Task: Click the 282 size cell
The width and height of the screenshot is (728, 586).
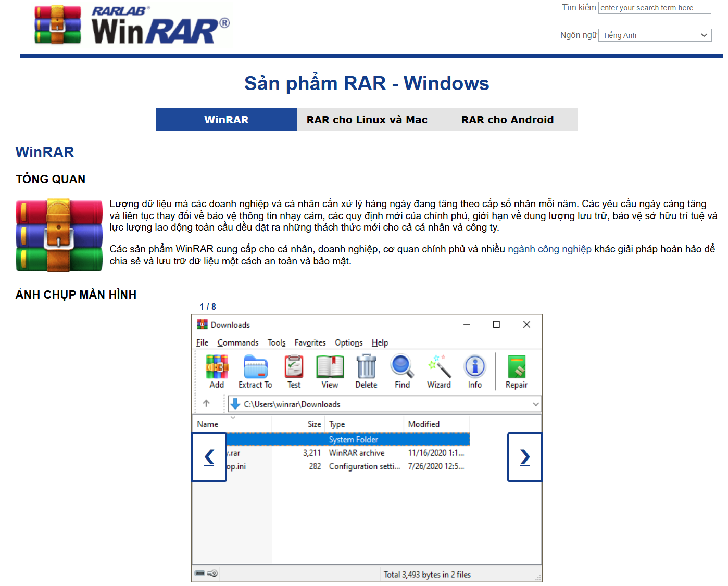Action: (315, 466)
